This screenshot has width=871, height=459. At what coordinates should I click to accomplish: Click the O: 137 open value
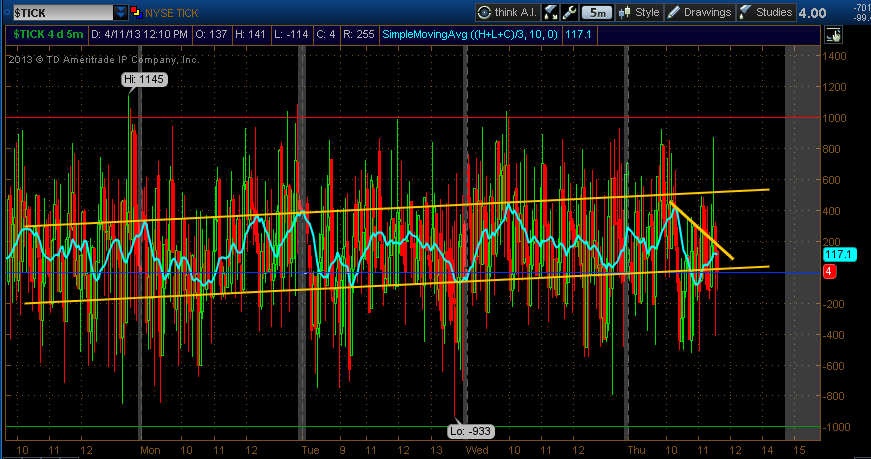[x=212, y=34]
